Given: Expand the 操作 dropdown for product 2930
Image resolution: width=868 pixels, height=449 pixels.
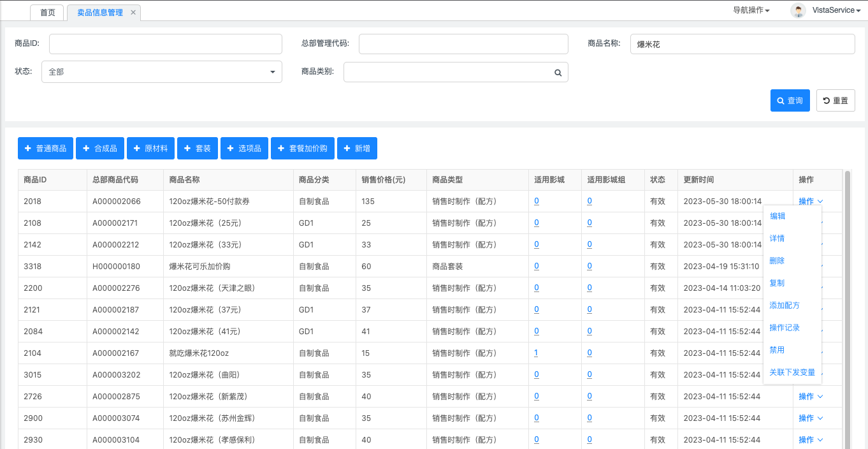Looking at the screenshot, I should tap(811, 440).
